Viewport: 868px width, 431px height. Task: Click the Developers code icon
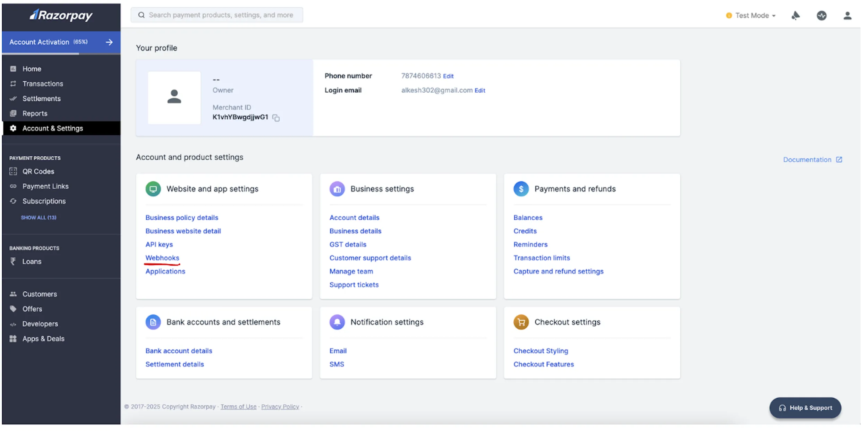point(13,324)
